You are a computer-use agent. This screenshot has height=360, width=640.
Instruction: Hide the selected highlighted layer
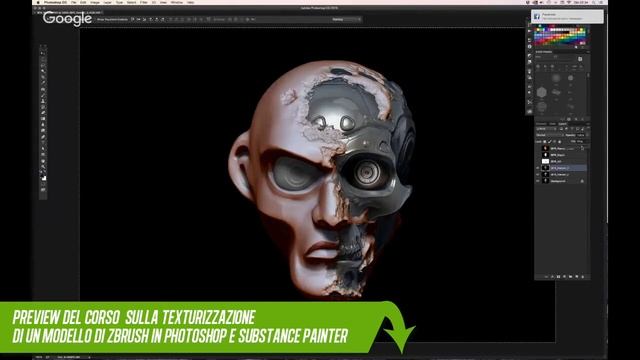[x=538, y=168]
